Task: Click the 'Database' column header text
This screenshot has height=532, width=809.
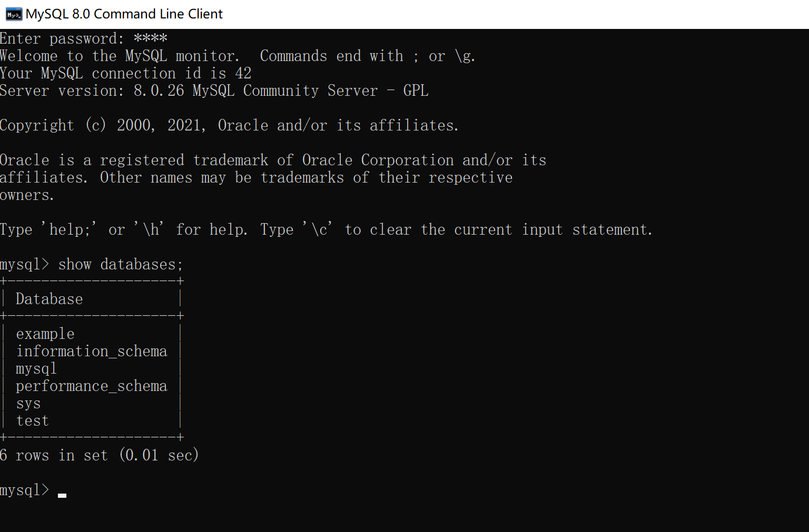Action: pyautogui.click(x=49, y=298)
